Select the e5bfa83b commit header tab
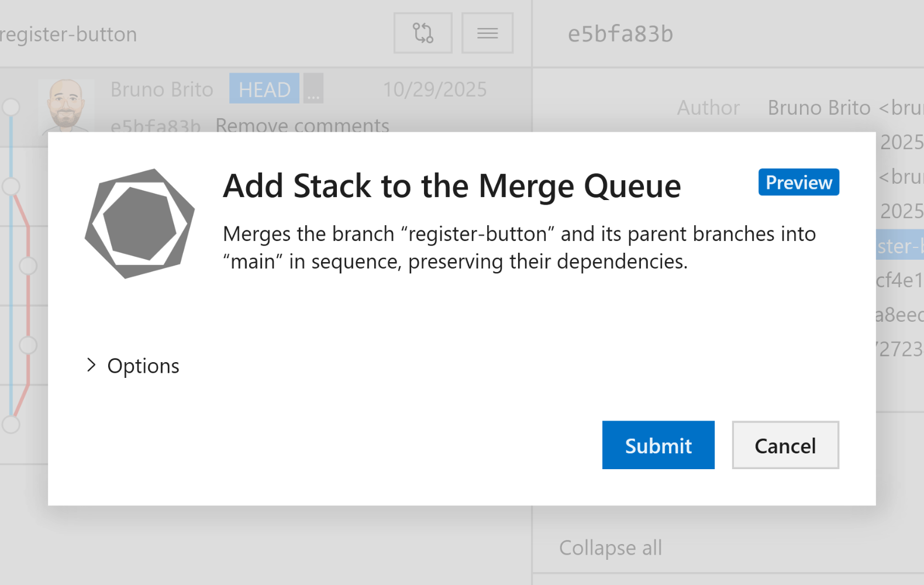 coord(621,33)
